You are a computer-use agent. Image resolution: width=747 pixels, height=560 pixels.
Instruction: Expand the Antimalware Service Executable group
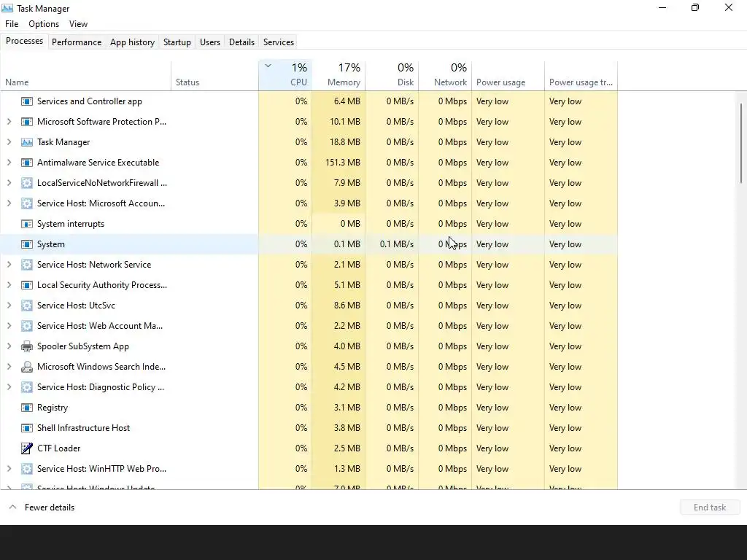click(9, 163)
